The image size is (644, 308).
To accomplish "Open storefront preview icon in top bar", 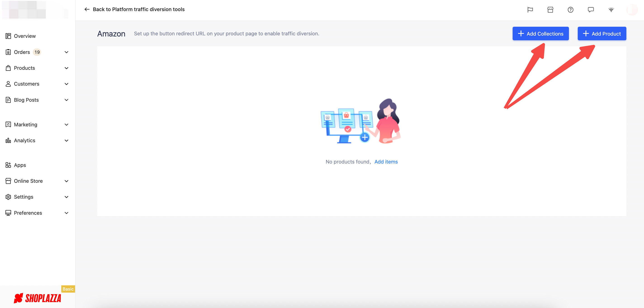I will click(550, 10).
